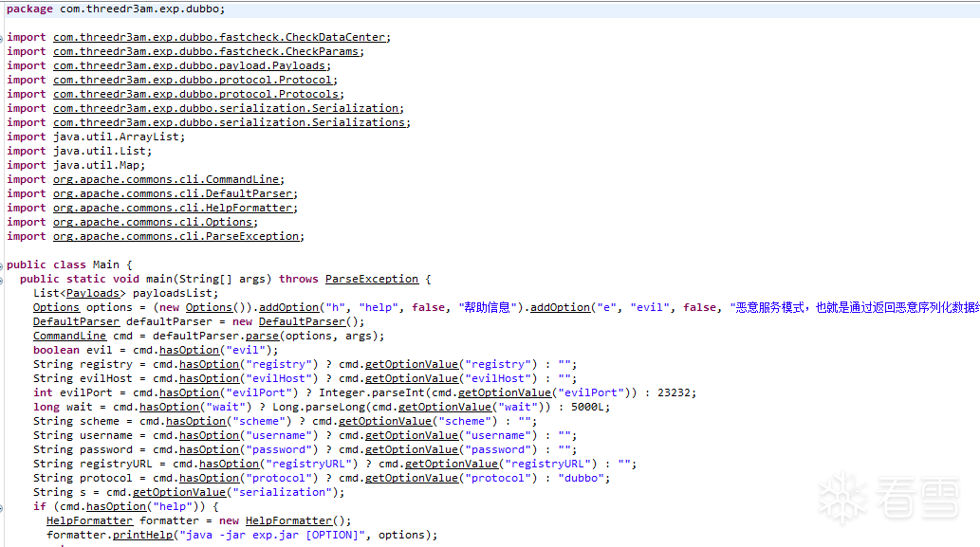
Task: Click hasOption in the if "help" condition
Action: pyautogui.click(x=117, y=507)
